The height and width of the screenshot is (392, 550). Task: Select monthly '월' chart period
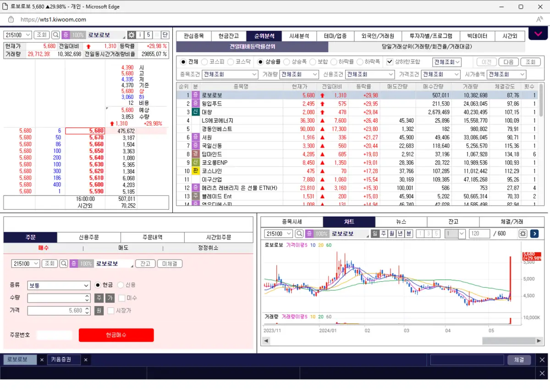point(392,234)
